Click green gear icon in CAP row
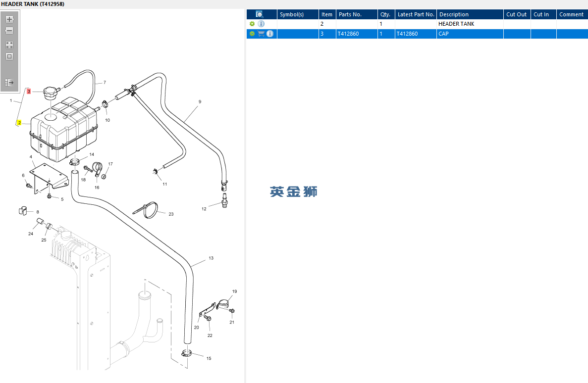This screenshot has width=588, height=383. [252, 33]
